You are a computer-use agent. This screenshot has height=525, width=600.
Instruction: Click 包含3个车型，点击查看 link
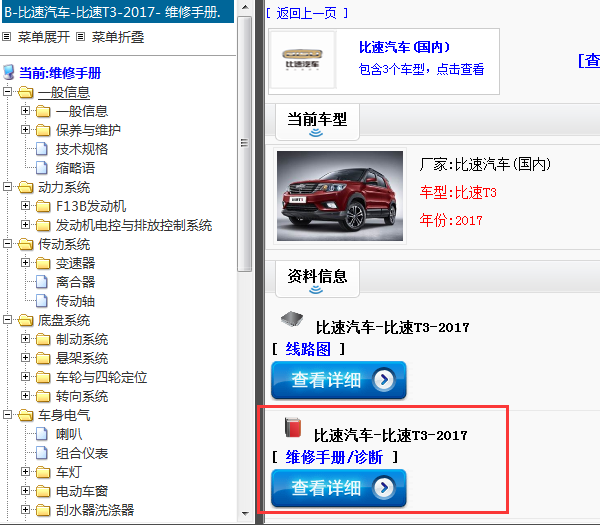pos(421,69)
